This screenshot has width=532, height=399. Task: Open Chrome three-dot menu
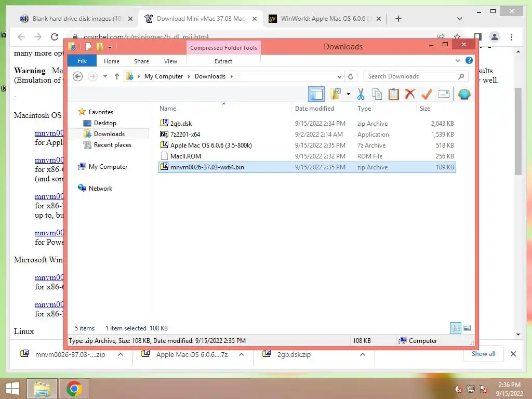pyautogui.click(x=511, y=37)
